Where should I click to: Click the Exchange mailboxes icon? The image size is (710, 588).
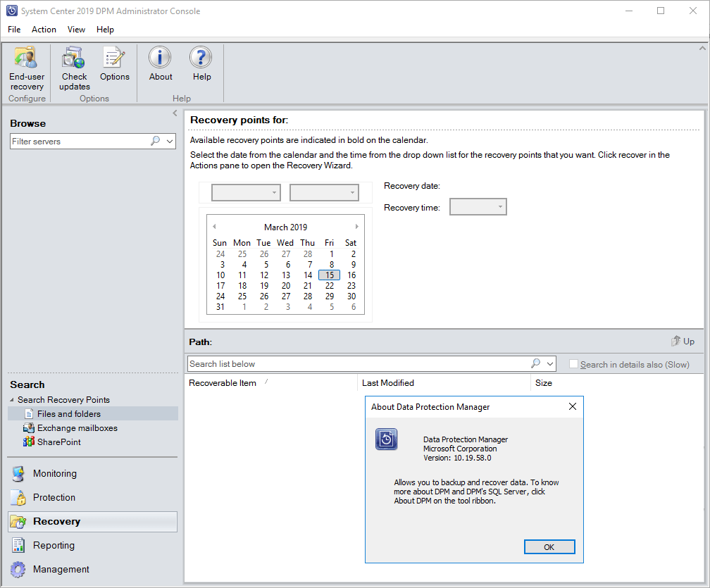point(28,427)
